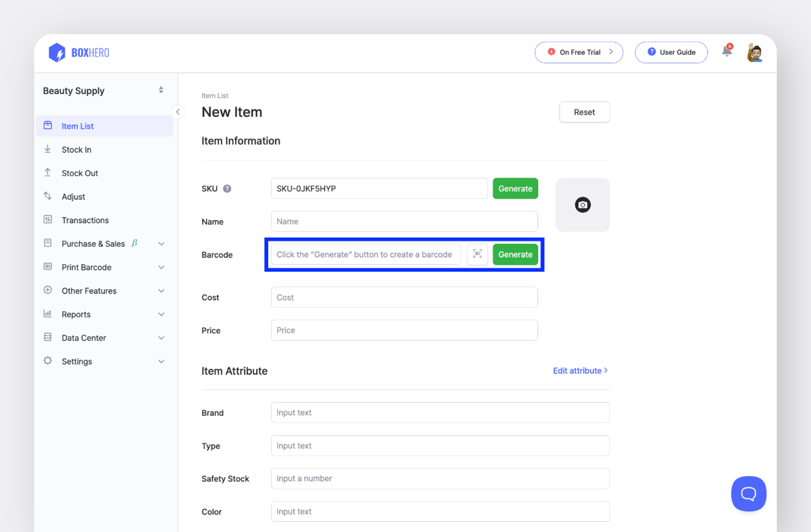Open your profile avatar
This screenshot has width=811, height=532.
[755, 52]
